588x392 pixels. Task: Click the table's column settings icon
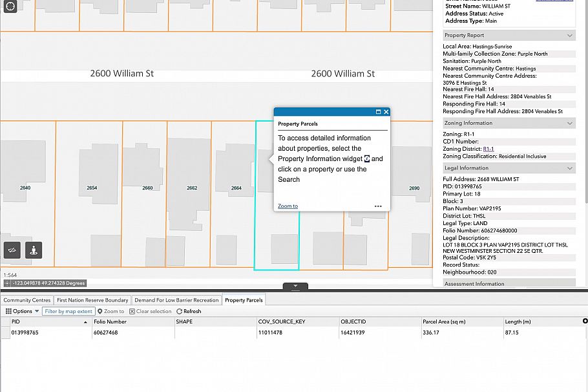click(x=585, y=321)
